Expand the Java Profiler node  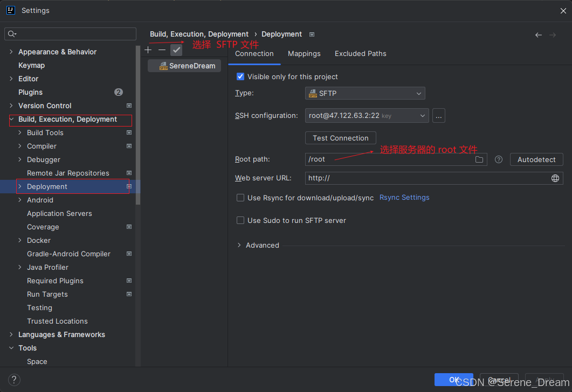tap(20, 268)
